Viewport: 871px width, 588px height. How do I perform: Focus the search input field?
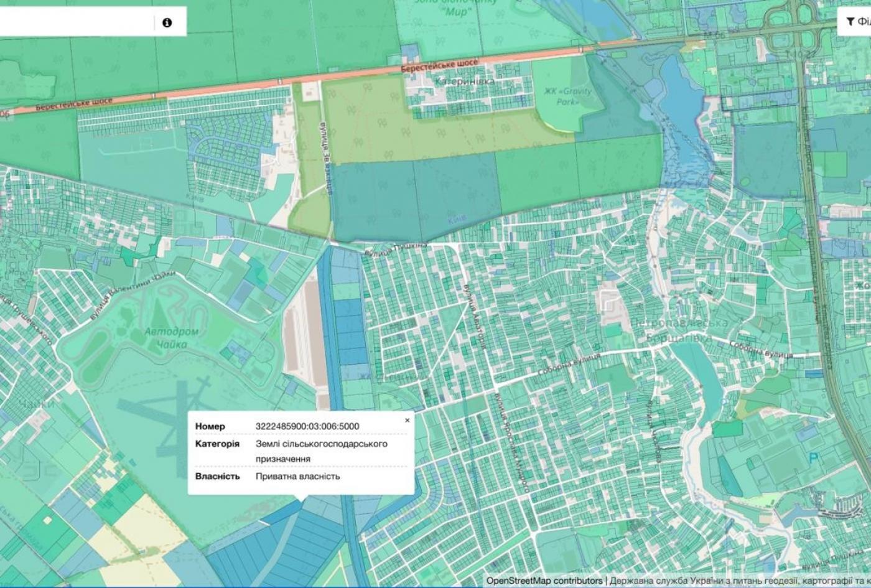click(75, 22)
